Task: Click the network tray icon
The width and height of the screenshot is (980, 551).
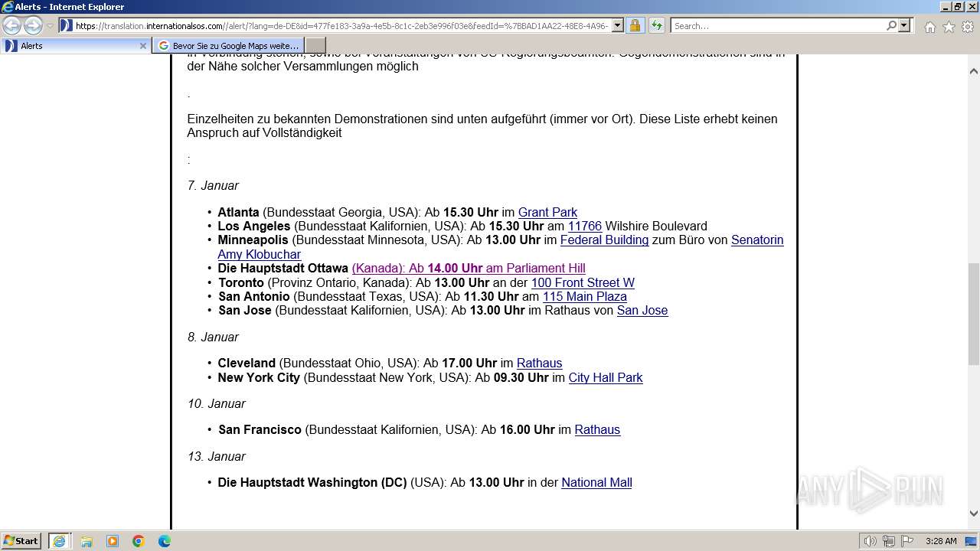Action: pyautogui.click(x=889, y=541)
